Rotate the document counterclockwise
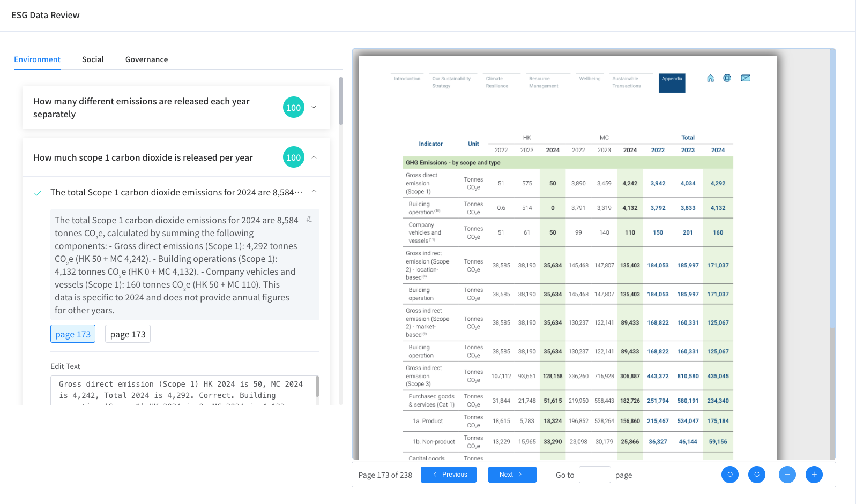856x504 pixels. tap(730, 475)
